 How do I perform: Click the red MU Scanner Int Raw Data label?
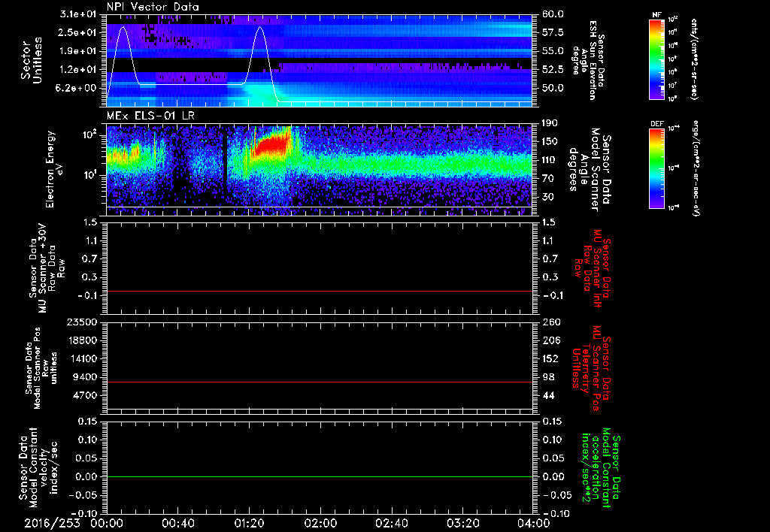pos(592,268)
